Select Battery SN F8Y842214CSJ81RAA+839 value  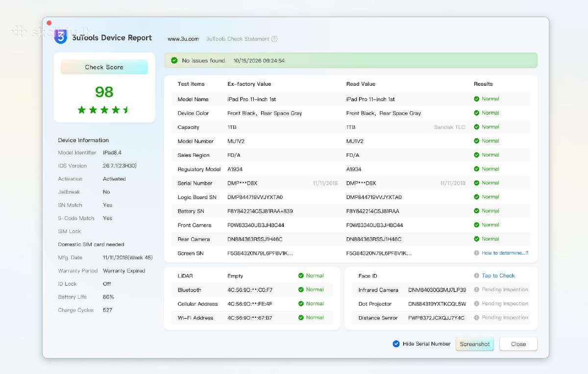pyautogui.click(x=260, y=211)
